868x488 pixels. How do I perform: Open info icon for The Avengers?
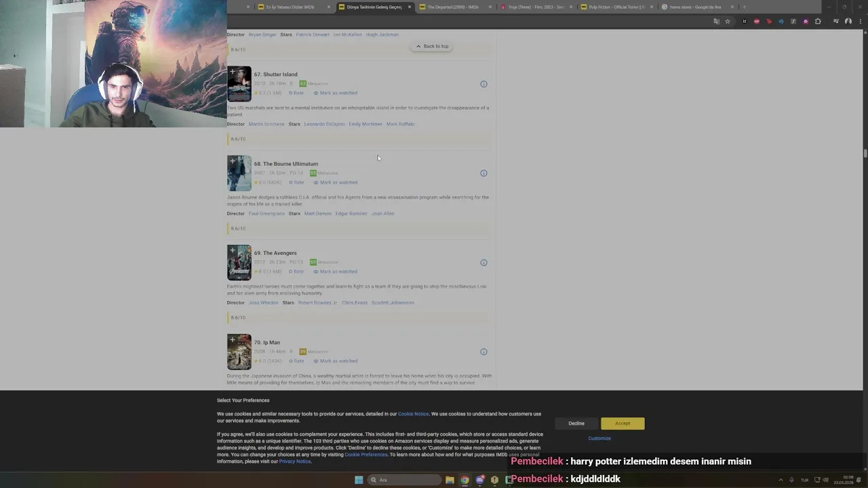pyautogui.click(x=484, y=263)
